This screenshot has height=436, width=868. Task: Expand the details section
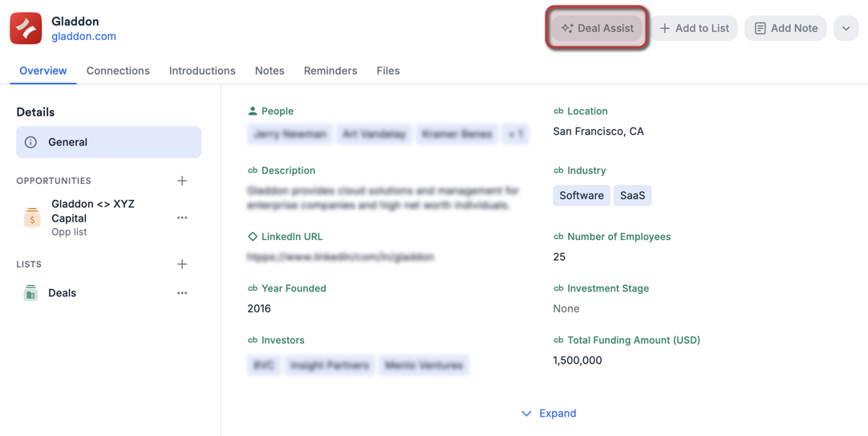(549, 414)
